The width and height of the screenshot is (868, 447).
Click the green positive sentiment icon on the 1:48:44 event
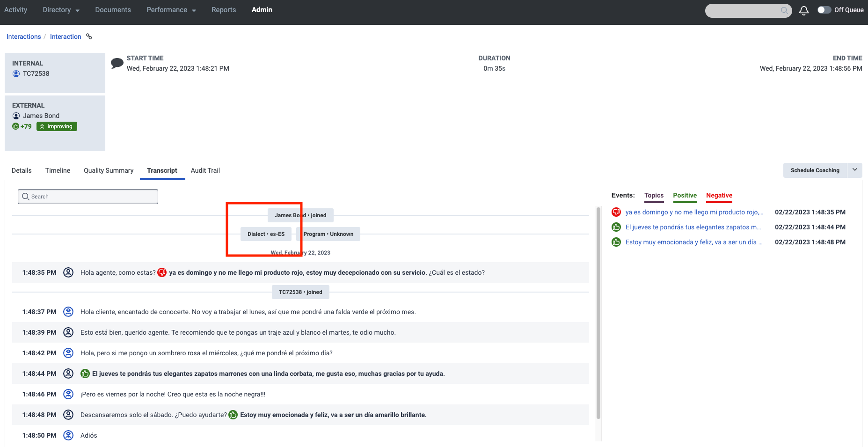point(616,227)
